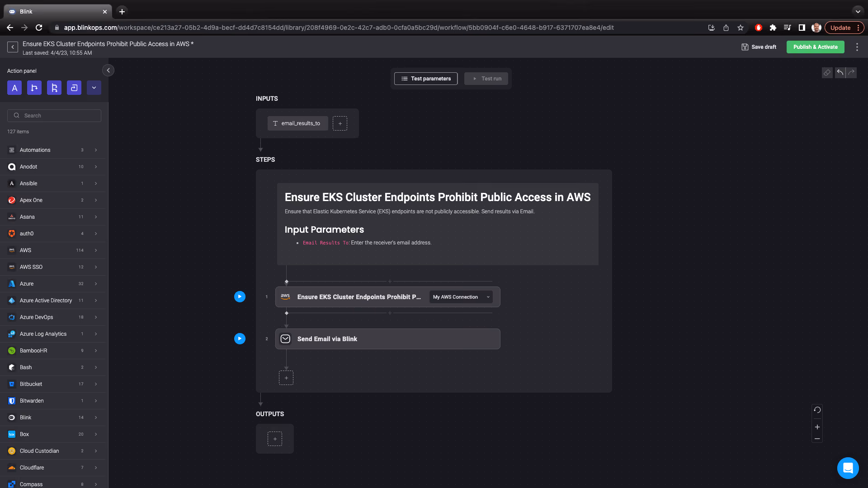Select the email_results_to input
This screenshot has width=868, height=488.
coord(297,123)
